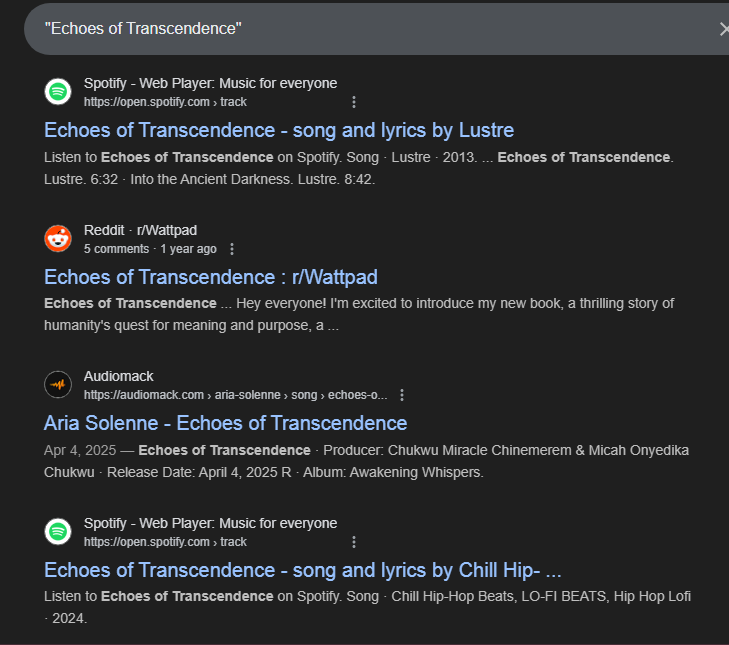
Task: Open three-dot menu for Audiomack result
Action: click(x=402, y=395)
